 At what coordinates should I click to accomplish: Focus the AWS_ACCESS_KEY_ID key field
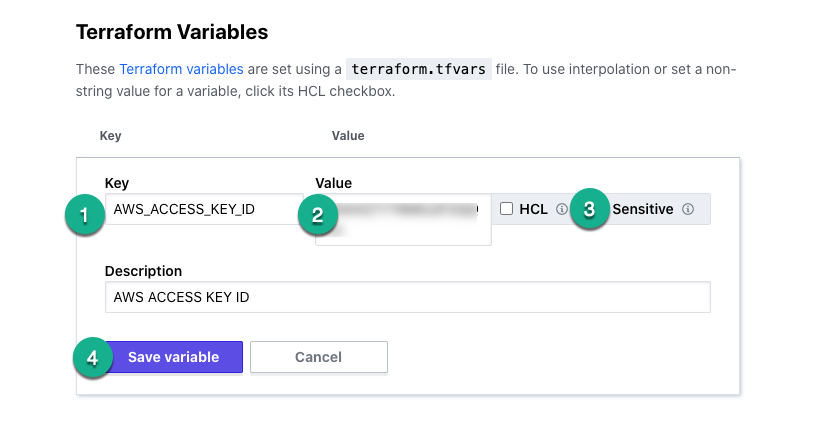click(x=204, y=209)
